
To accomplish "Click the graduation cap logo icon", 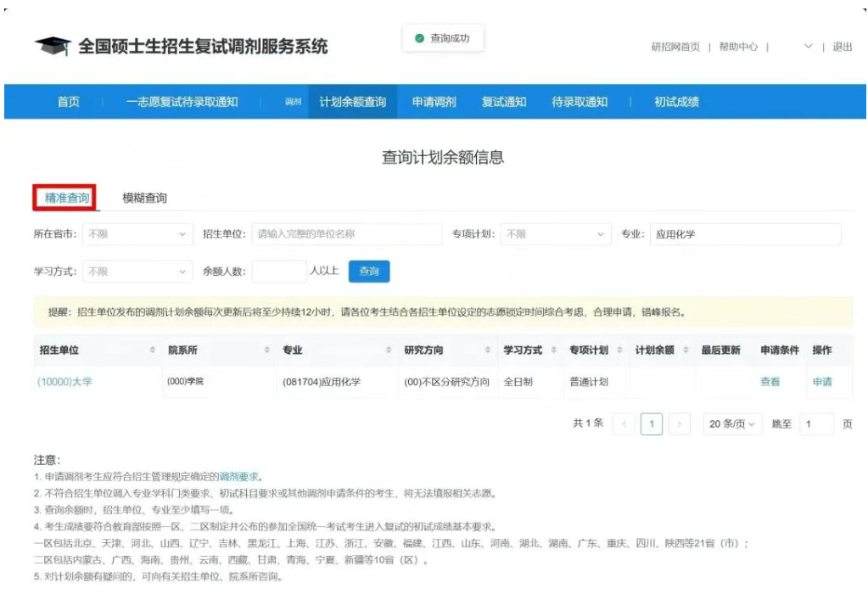I will (53, 47).
